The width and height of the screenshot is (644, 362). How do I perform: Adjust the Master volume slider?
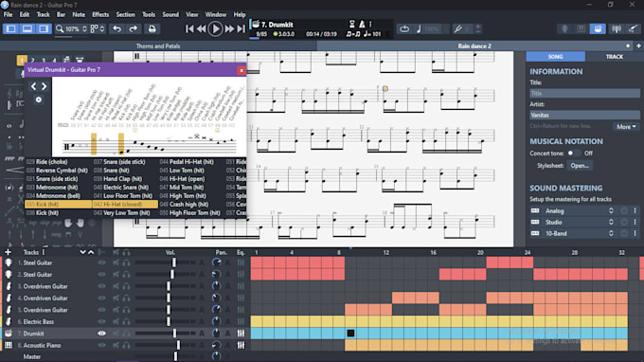coord(175,356)
